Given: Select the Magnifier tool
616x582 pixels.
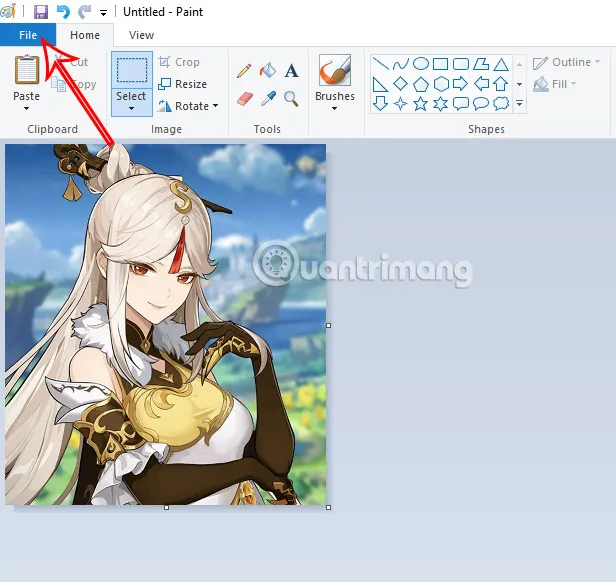Looking at the screenshot, I should click(291, 99).
